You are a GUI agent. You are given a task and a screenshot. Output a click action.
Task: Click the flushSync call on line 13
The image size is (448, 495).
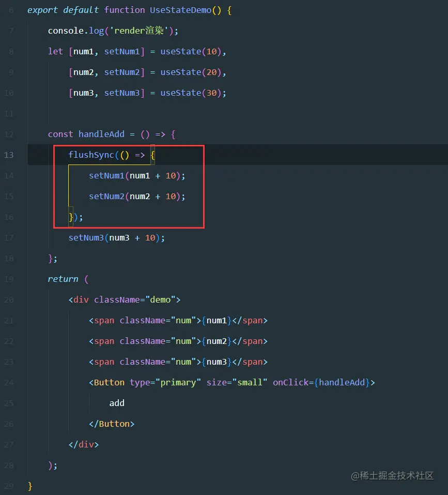pos(91,155)
